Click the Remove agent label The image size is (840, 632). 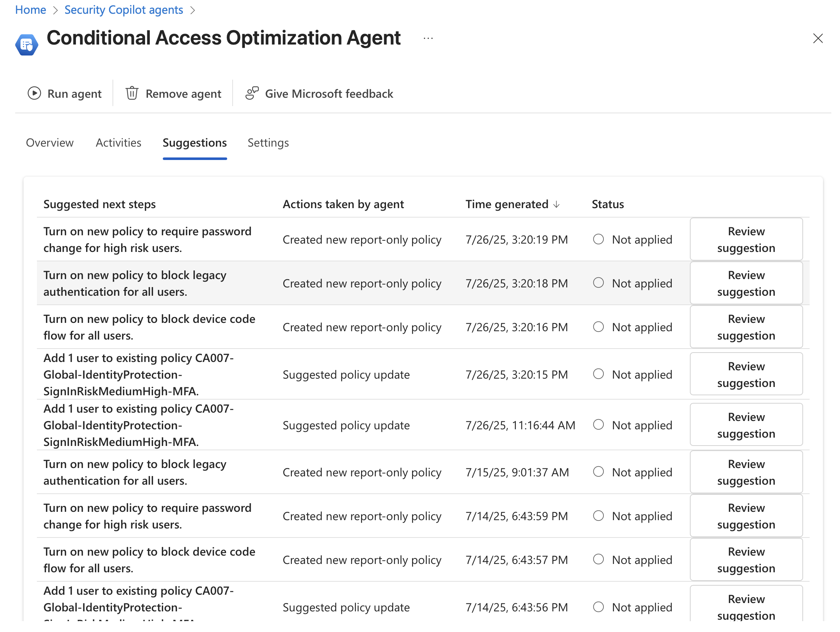pos(183,94)
